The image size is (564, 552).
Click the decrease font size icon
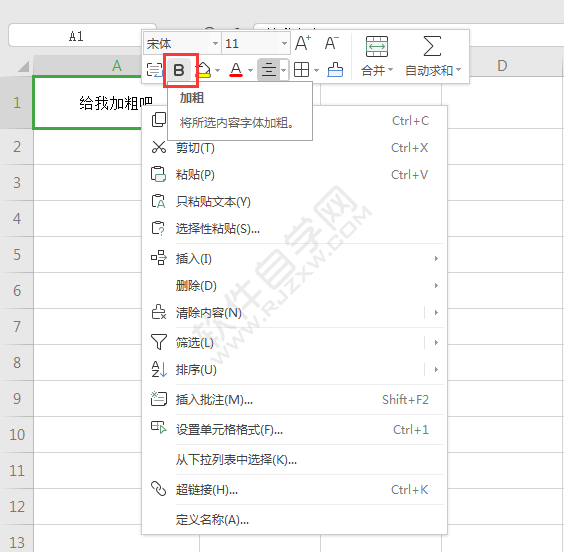coord(331,43)
